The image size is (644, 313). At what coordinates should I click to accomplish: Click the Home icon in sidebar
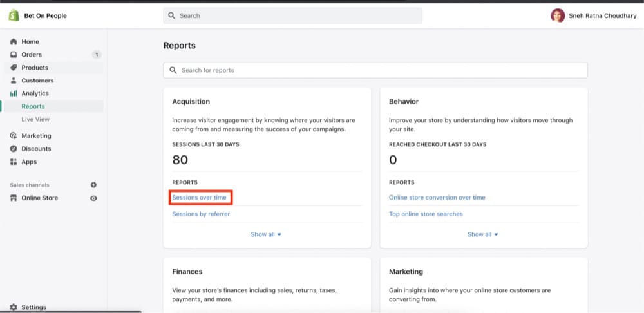point(14,42)
